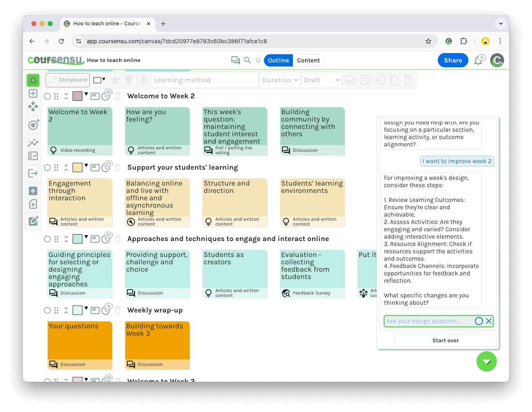Select radio for Support your students' learning
The image size is (532, 412).
click(x=47, y=168)
